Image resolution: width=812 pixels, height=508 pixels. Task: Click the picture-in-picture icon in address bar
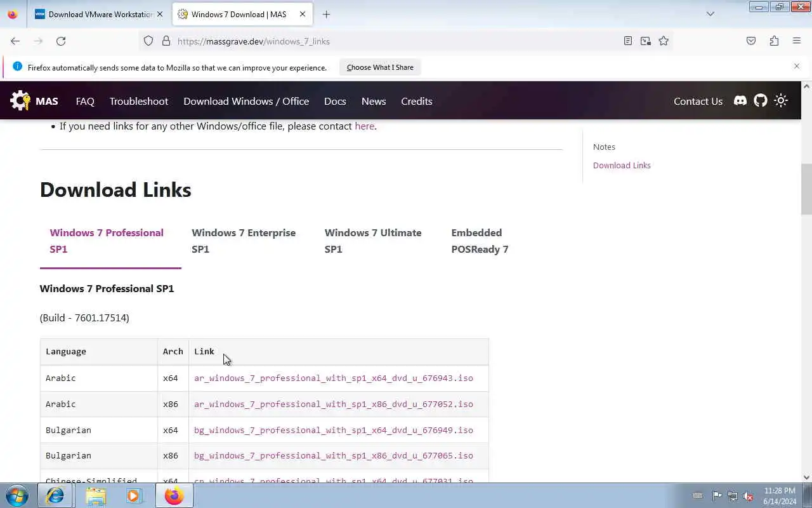(x=645, y=41)
